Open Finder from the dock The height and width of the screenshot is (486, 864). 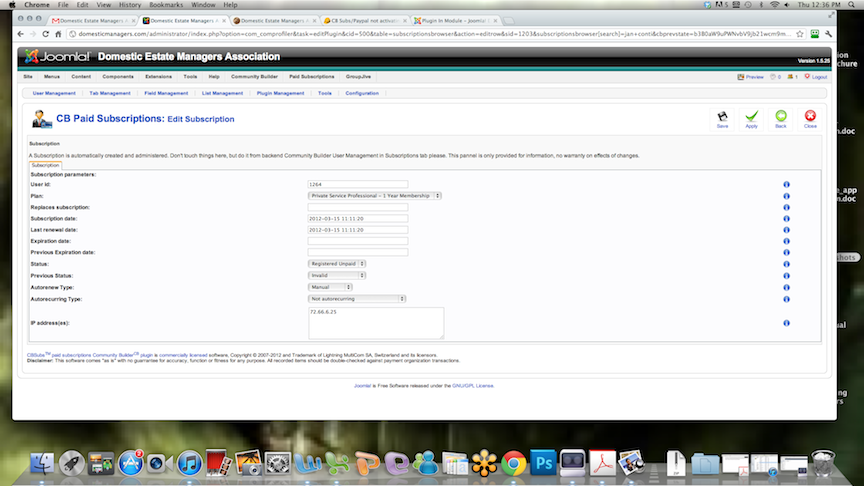click(42, 463)
